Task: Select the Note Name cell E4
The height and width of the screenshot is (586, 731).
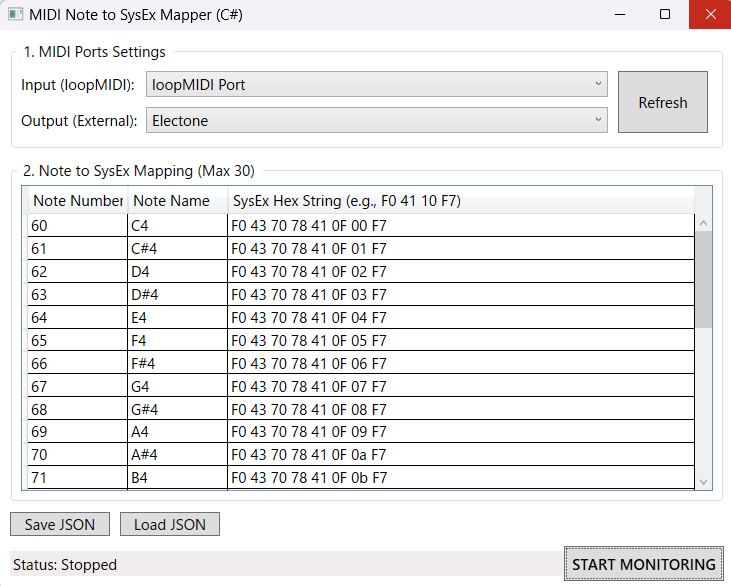Action: tap(178, 317)
